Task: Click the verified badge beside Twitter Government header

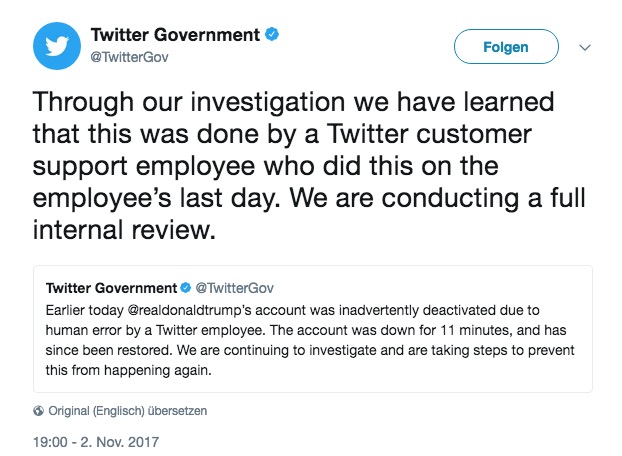Action: 272,34
